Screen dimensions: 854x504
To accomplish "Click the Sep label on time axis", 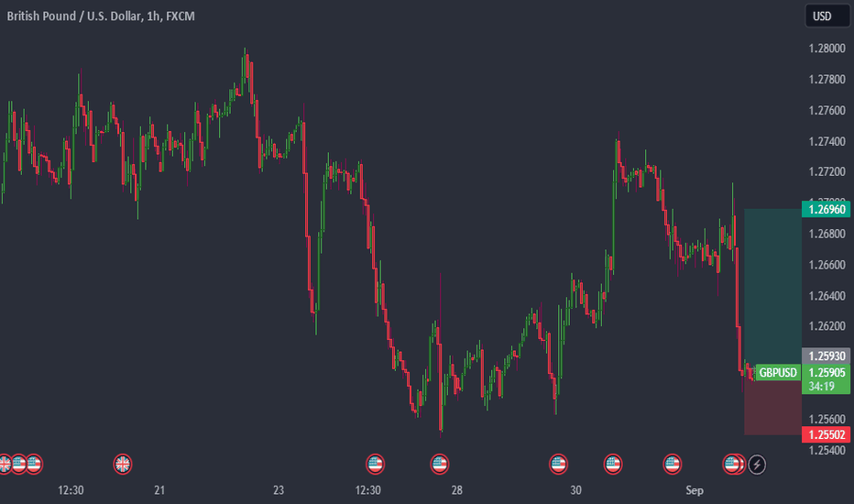I will tap(695, 490).
